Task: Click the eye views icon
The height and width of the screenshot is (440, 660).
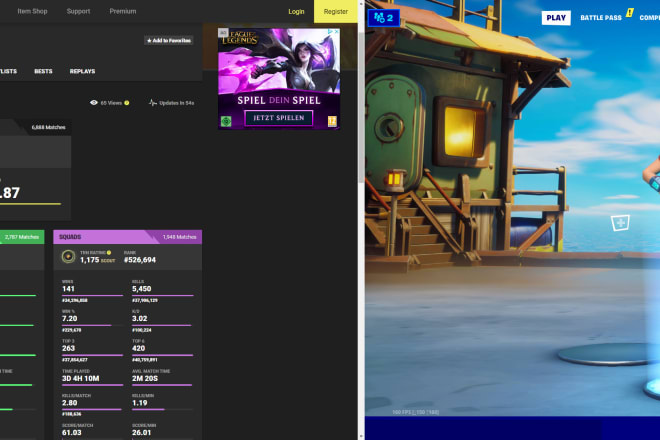Action: pos(94,102)
